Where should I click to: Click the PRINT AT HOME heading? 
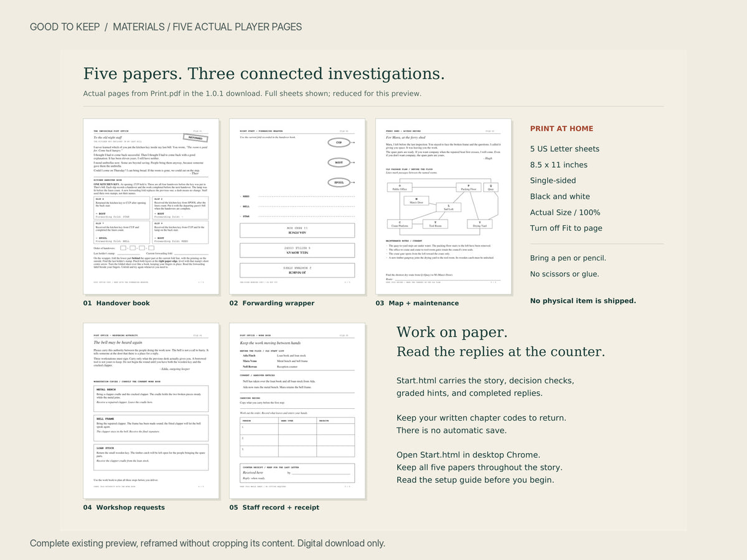click(561, 129)
